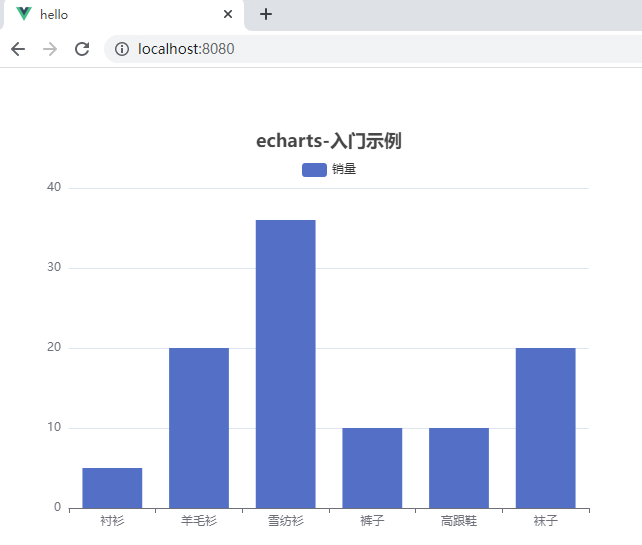Click the y-axis value 0

[57, 507]
